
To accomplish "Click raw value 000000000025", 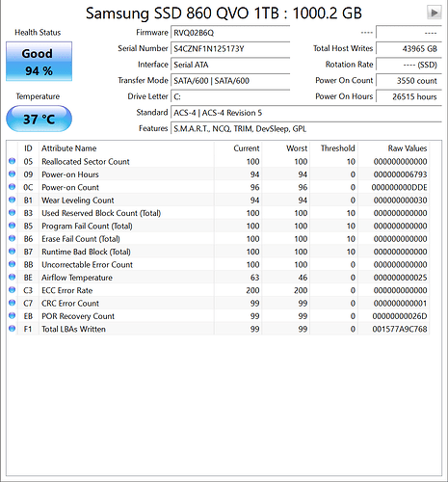I will tap(400, 278).
